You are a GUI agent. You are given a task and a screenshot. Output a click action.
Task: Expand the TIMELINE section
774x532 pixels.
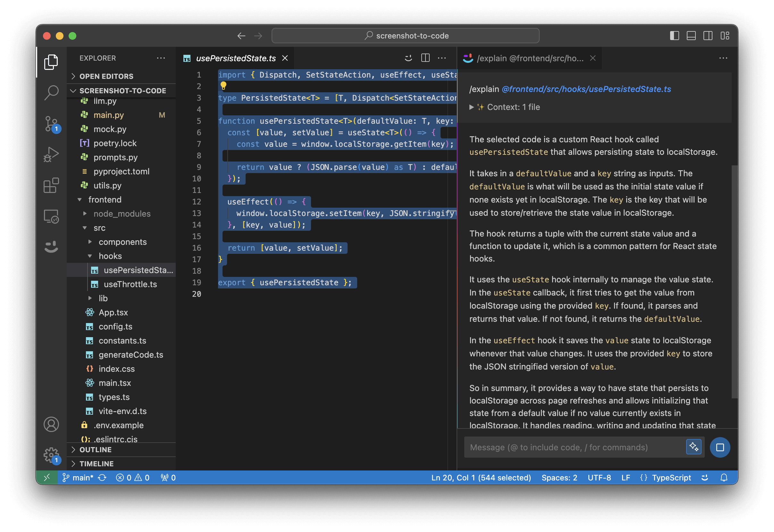click(122, 464)
